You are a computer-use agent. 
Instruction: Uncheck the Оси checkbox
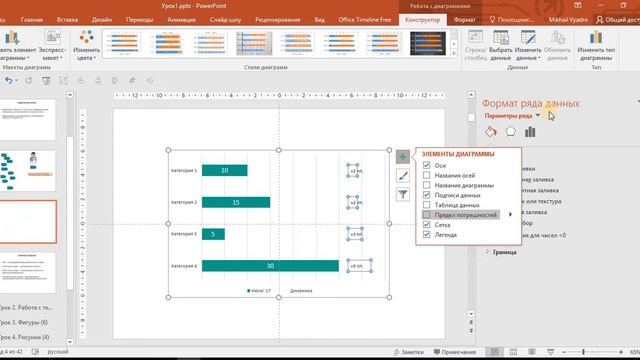427,165
